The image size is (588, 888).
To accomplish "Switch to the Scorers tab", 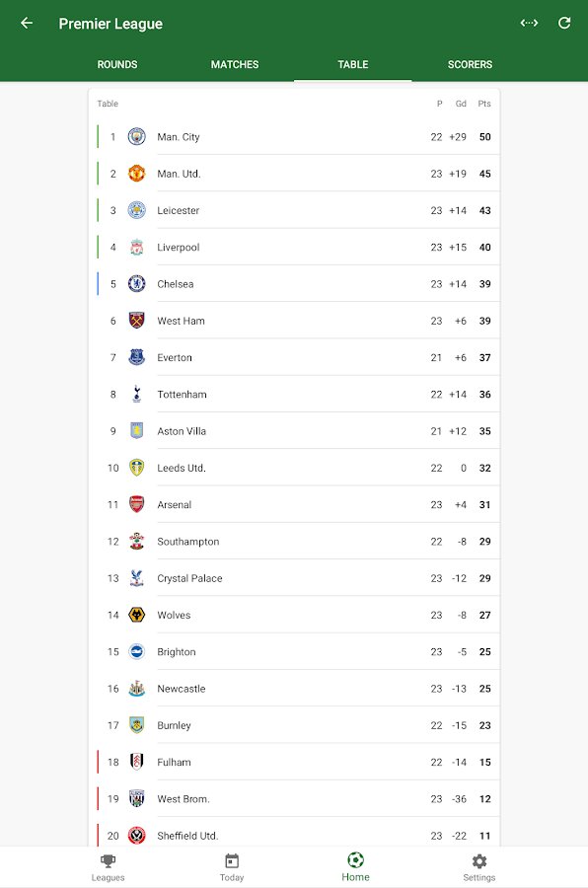I will pyautogui.click(x=470, y=64).
